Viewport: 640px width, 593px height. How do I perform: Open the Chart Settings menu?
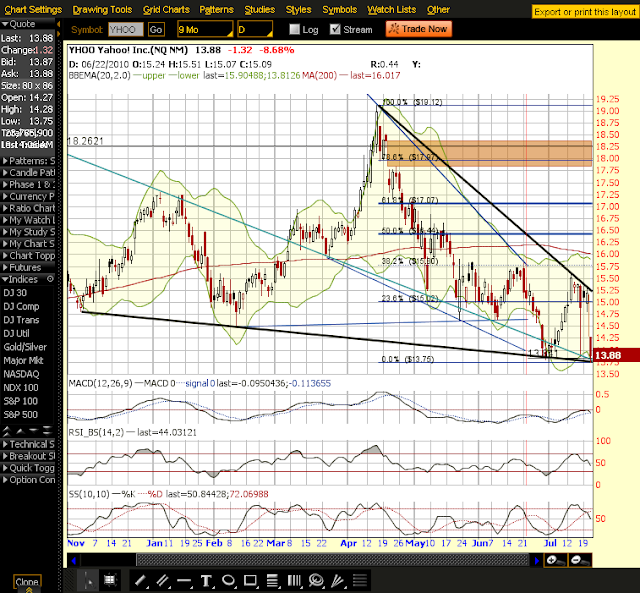pyautogui.click(x=33, y=9)
